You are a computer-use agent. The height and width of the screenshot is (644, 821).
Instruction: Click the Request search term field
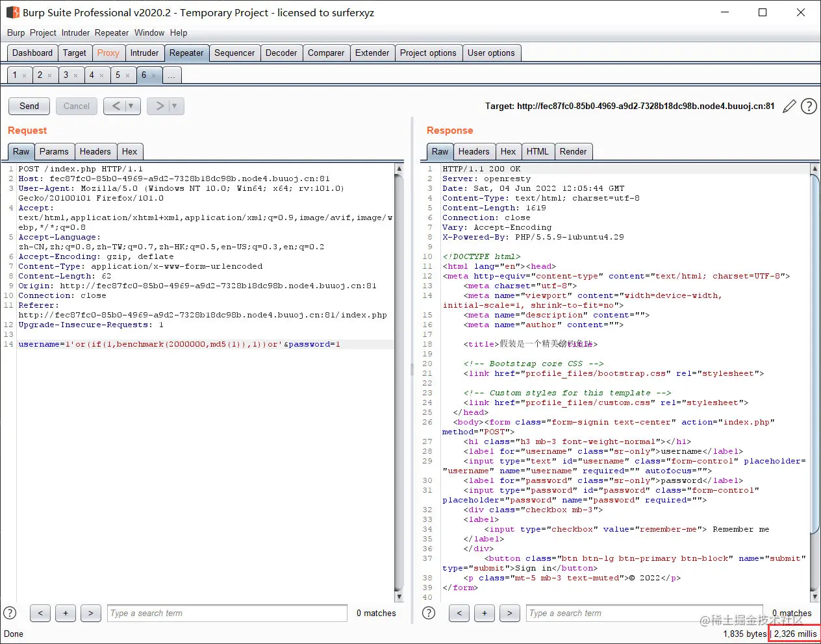point(227,613)
